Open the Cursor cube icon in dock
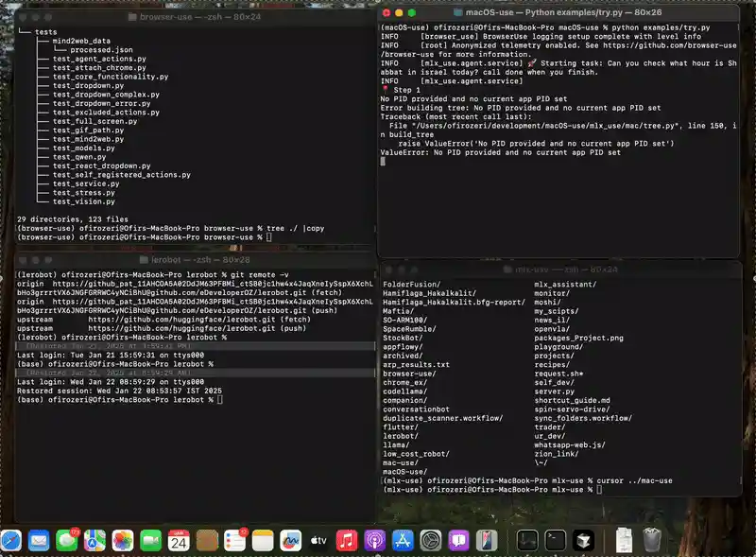 point(583,540)
